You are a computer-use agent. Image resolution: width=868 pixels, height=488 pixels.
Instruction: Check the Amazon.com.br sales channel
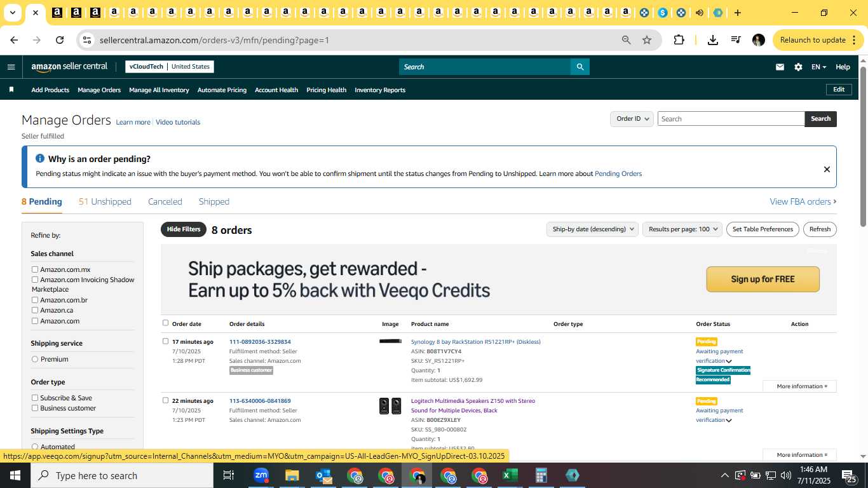[x=35, y=300]
